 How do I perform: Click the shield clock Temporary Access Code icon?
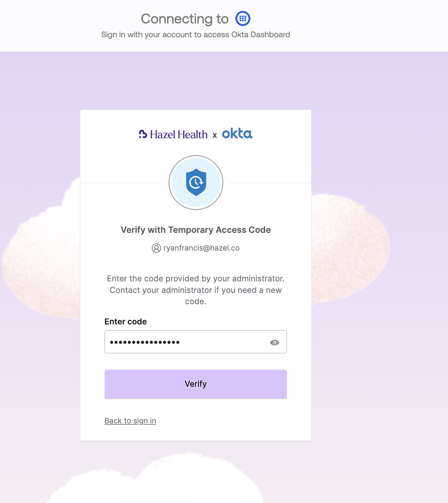point(196,182)
